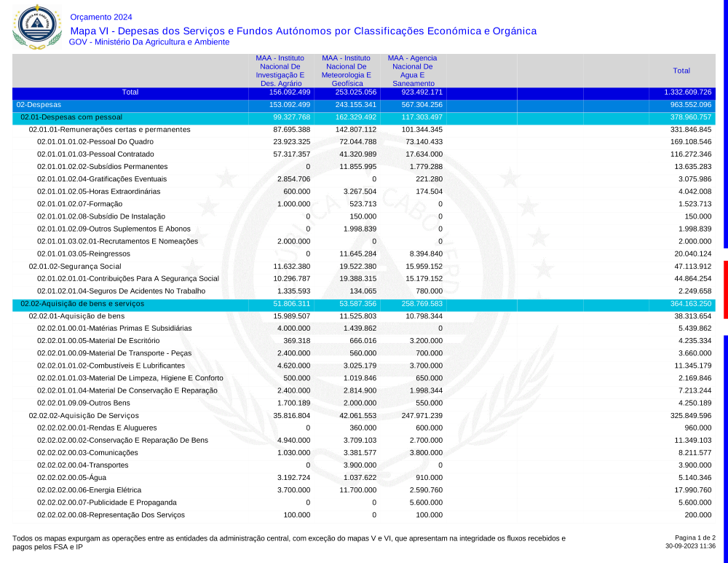
Task: Select the Mapa VI document title
Action: 303,31
